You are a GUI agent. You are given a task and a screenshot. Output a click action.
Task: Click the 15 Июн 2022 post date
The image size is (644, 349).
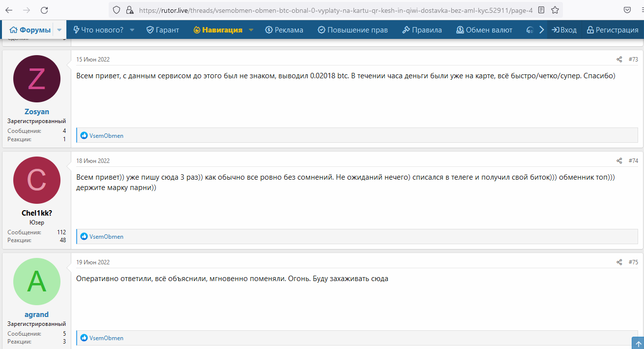coord(93,60)
